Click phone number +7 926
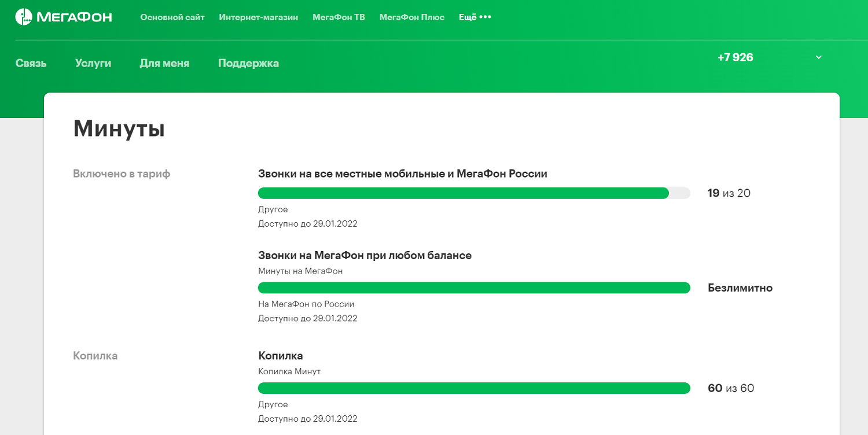 tap(735, 57)
